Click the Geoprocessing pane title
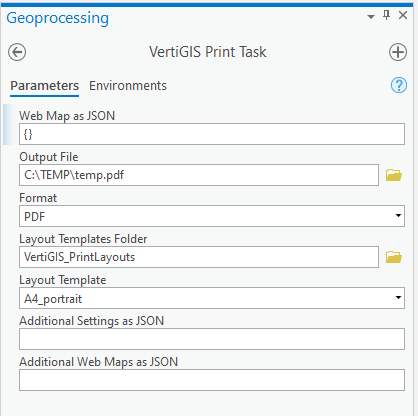This screenshot has height=416, width=418. [57, 18]
